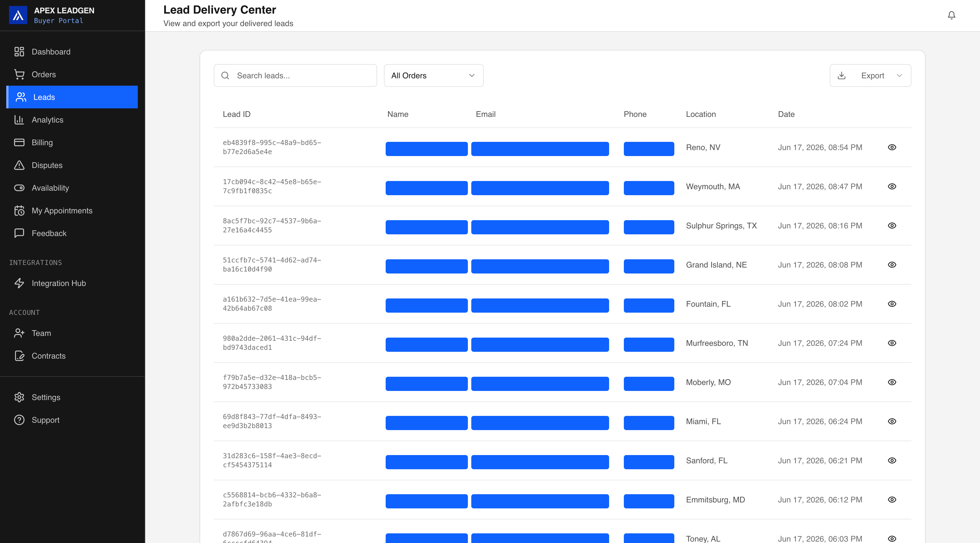The height and width of the screenshot is (543, 980).
Task: Click the Lead ID column header
Action: 236,114
